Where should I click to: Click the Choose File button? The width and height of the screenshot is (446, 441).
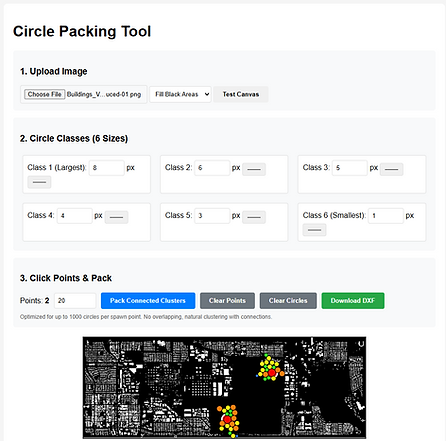click(45, 94)
